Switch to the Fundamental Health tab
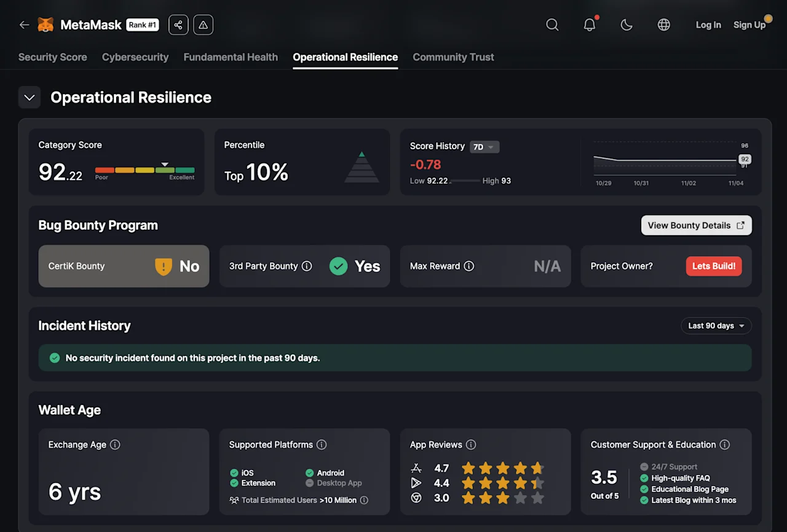 231,57
